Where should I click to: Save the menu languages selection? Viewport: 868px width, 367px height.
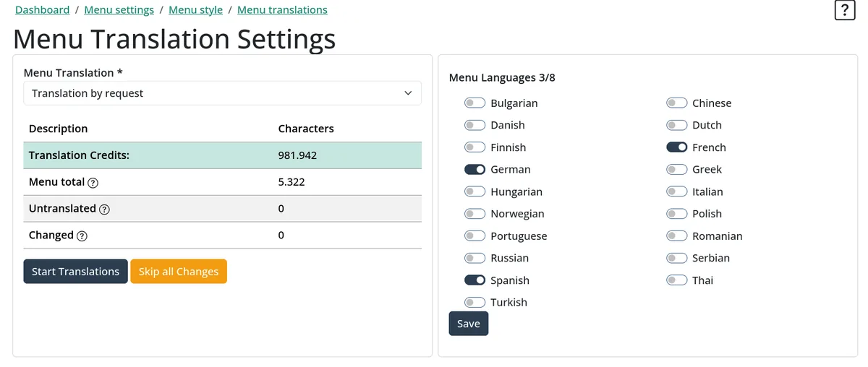coord(469,324)
